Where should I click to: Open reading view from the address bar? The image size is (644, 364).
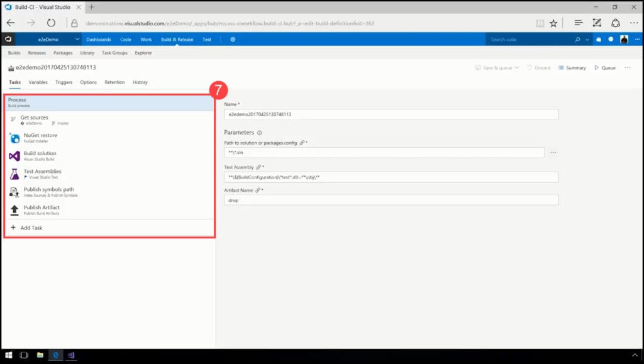tap(540, 23)
